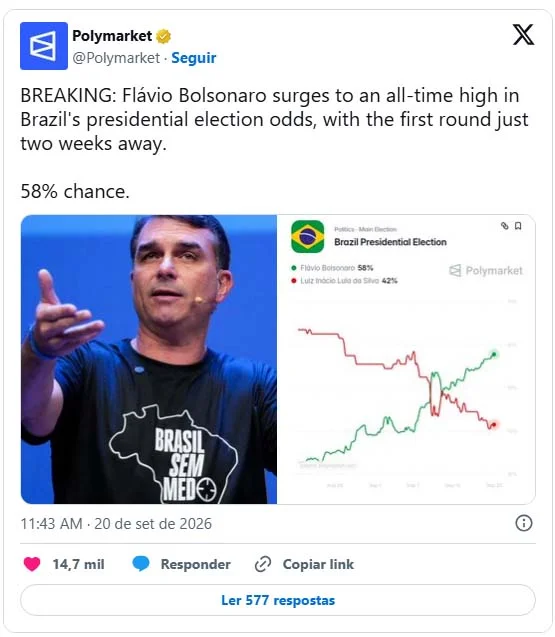Click the Brazil flag market icon
Image resolution: width=555 pixels, height=637 pixels.
pyautogui.click(x=308, y=236)
